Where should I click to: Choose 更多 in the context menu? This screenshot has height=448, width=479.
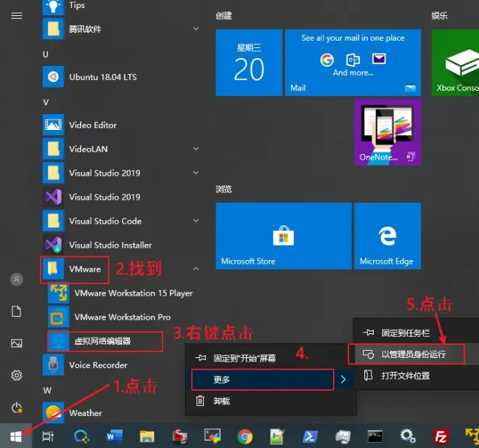click(271, 380)
